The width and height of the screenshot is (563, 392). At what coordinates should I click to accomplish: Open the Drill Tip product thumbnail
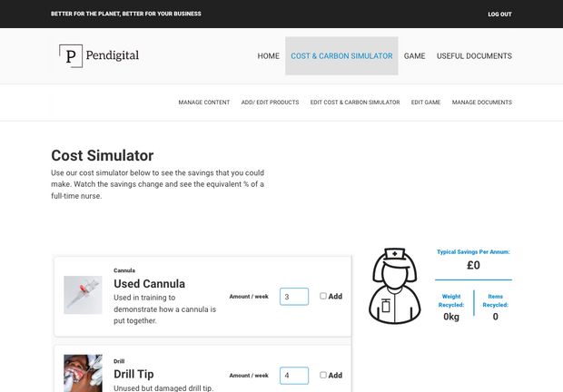click(x=83, y=372)
